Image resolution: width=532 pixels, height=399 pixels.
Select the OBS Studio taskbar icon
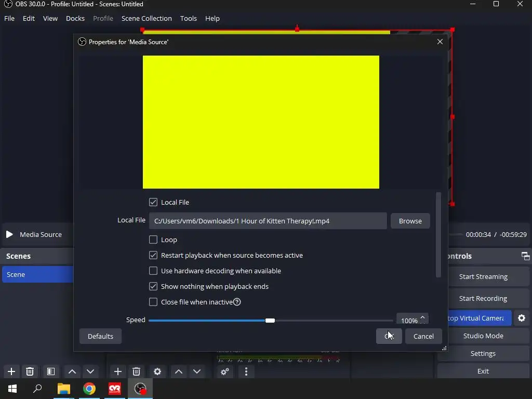tap(140, 389)
